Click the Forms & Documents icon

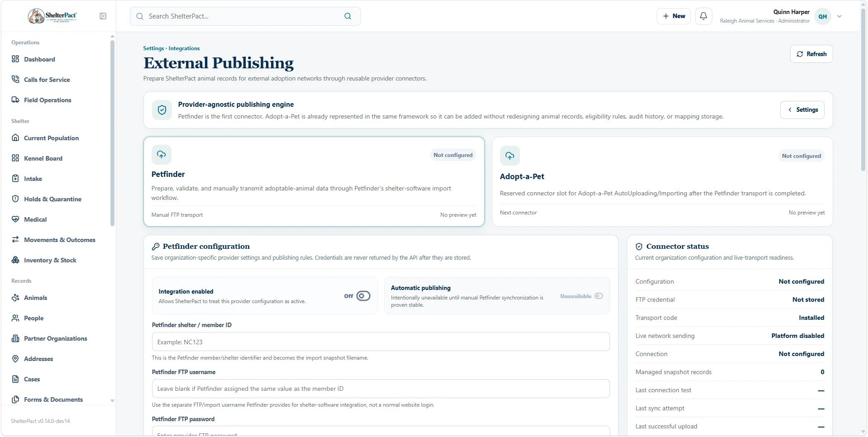point(15,399)
